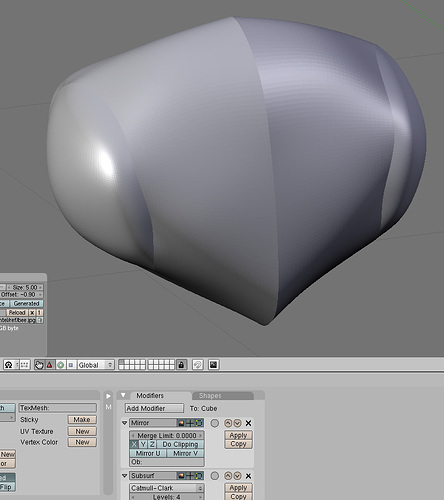Toggle Mirror modifier enable in edit mode icon
The height and width of the screenshot is (500, 444).
click(x=199, y=423)
